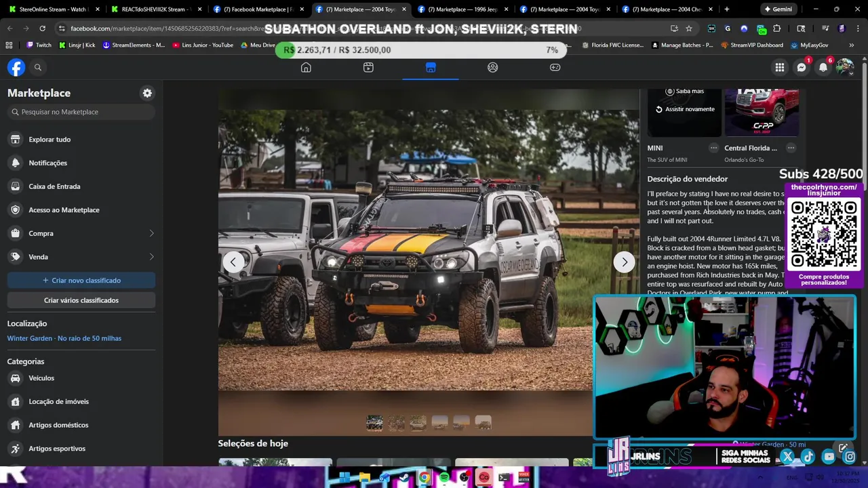Open the Facebook Video (Watch) icon
The image size is (868, 488).
coord(368,67)
